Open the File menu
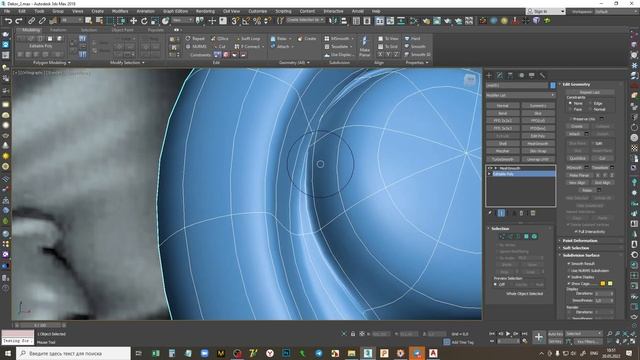Image resolution: width=640 pixels, height=360 pixels. (7, 11)
